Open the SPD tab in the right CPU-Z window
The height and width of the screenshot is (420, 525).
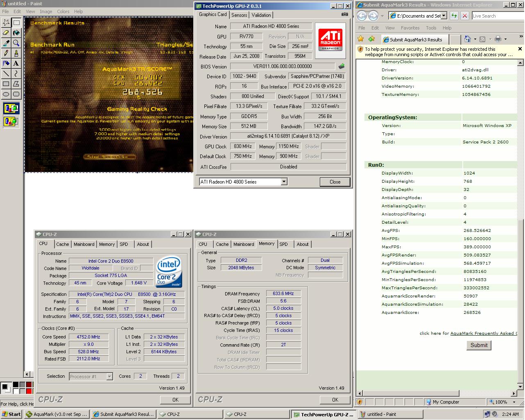pos(283,244)
